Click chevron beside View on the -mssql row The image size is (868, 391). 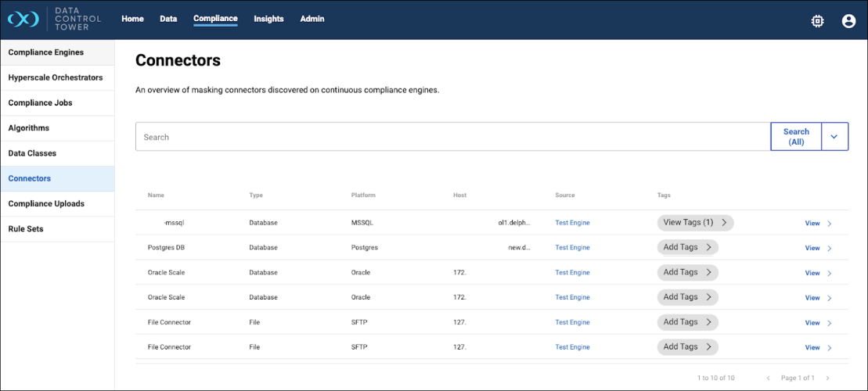(x=830, y=224)
